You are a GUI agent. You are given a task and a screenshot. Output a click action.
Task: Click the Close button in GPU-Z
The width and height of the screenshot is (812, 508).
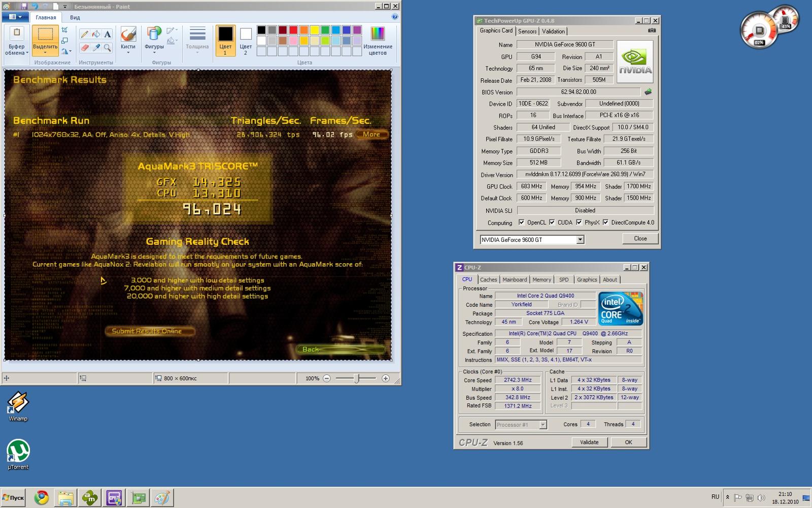point(640,239)
